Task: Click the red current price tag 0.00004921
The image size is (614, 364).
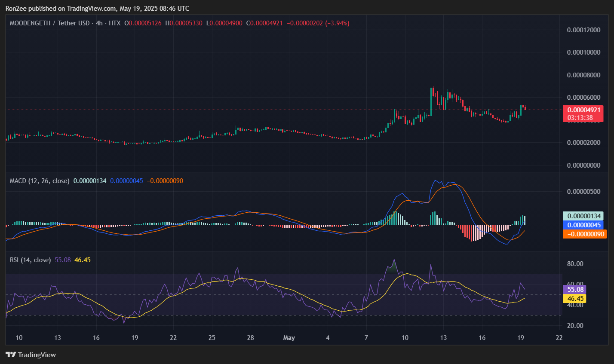Action: [583, 110]
